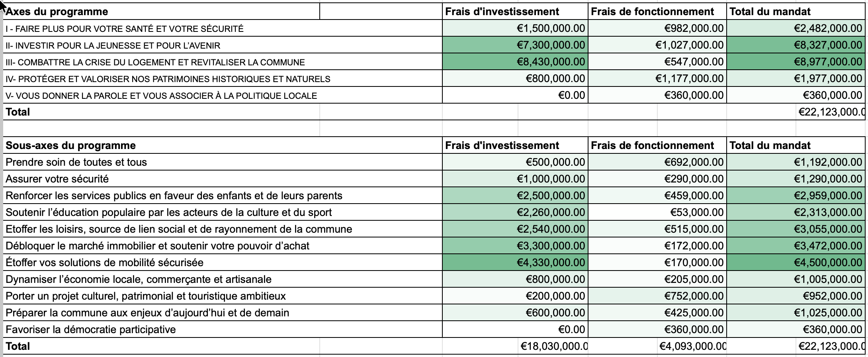The image size is (868, 357).
Task: Select the 'I - FAIRE PLUS POUR VOTRE SANTÉ' row label
Action: (124, 29)
